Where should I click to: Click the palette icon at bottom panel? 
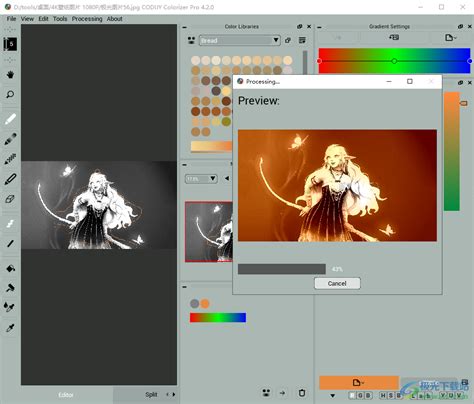tap(266, 393)
